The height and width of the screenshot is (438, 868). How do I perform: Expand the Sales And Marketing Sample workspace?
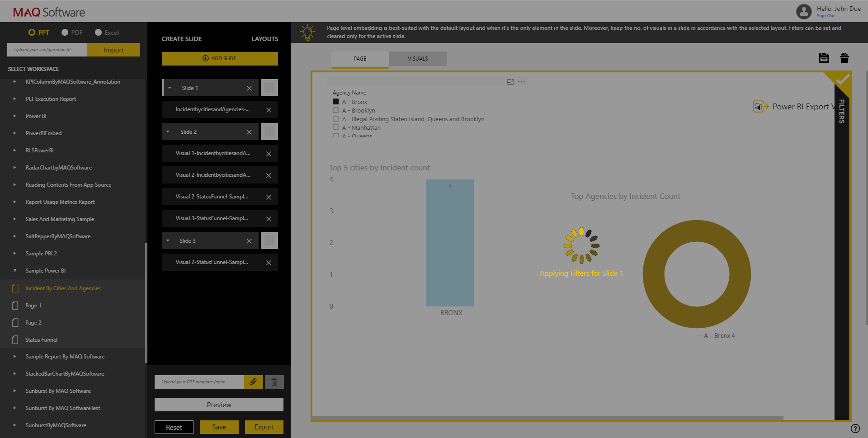coord(14,219)
